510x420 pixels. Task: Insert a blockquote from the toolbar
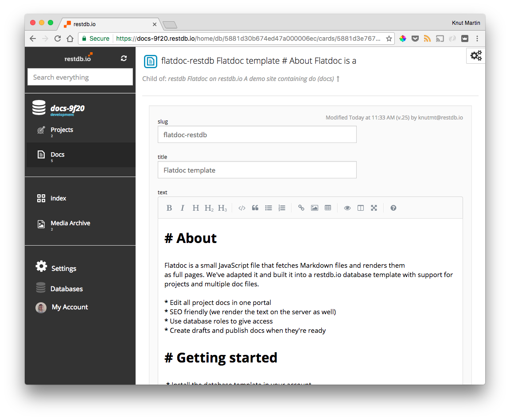[255, 208]
